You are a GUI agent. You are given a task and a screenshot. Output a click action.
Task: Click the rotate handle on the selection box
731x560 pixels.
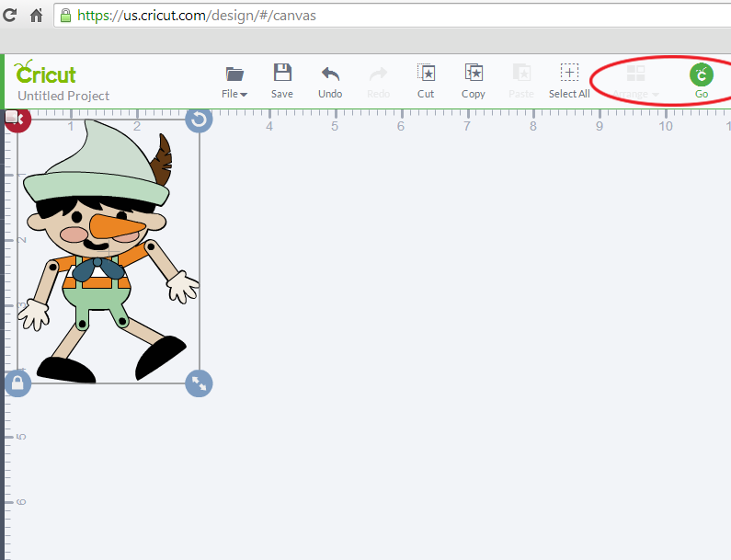199,119
